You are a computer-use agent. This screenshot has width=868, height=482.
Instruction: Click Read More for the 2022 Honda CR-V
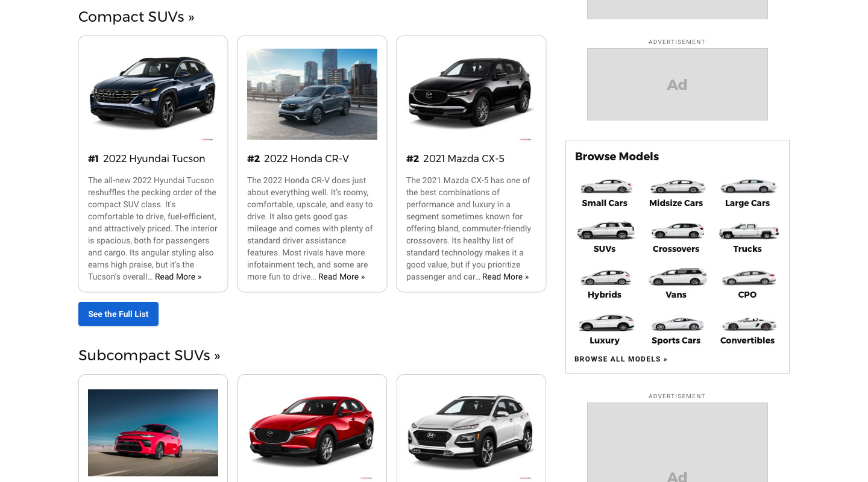[341, 277]
